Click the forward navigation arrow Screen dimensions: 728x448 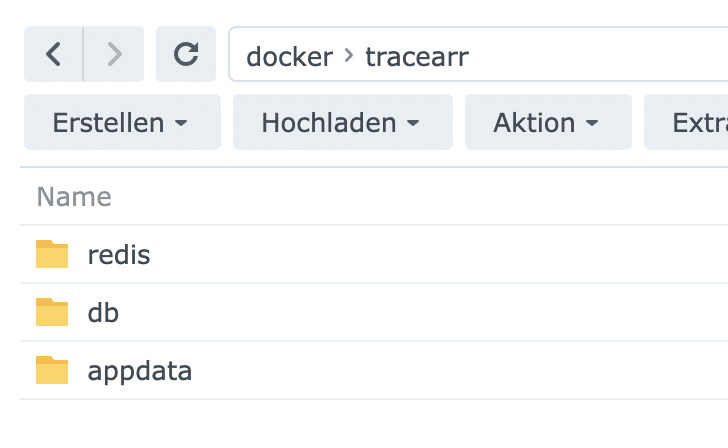pyautogui.click(x=114, y=55)
